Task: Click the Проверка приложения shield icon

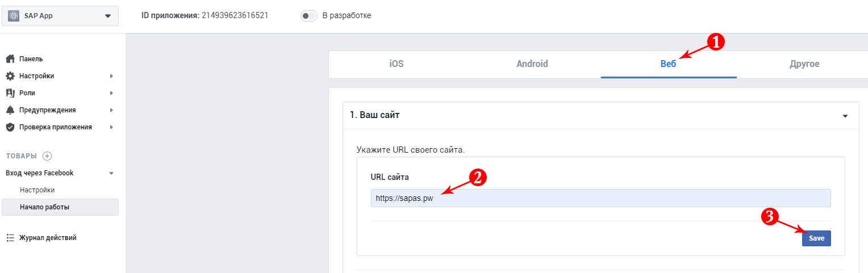Action: point(10,127)
